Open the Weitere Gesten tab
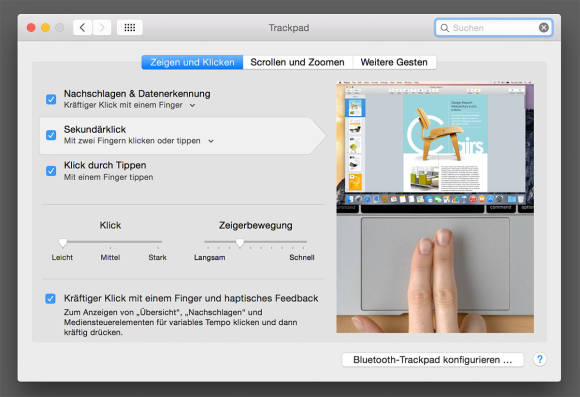This screenshot has height=397, width=580. [394, 62]
